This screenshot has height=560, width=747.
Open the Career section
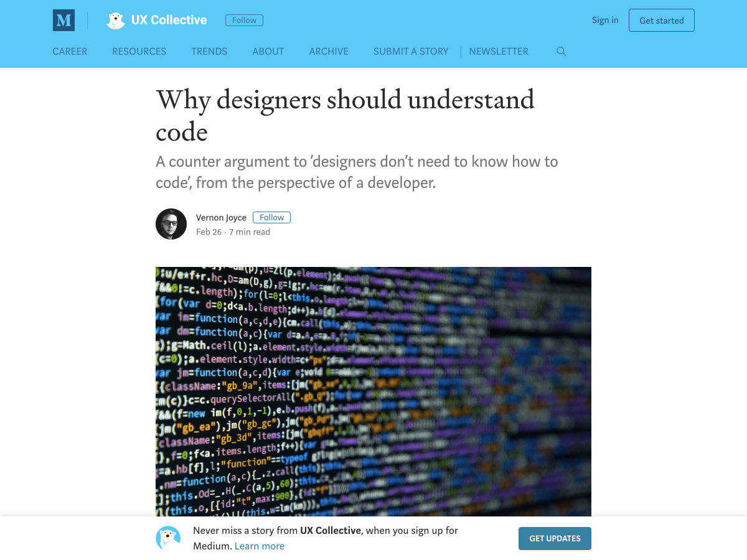pyautogui.click(x=70, y=52)
